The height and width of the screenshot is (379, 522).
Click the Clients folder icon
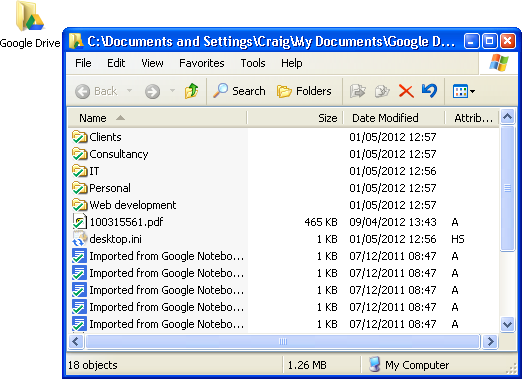(80, 137)
